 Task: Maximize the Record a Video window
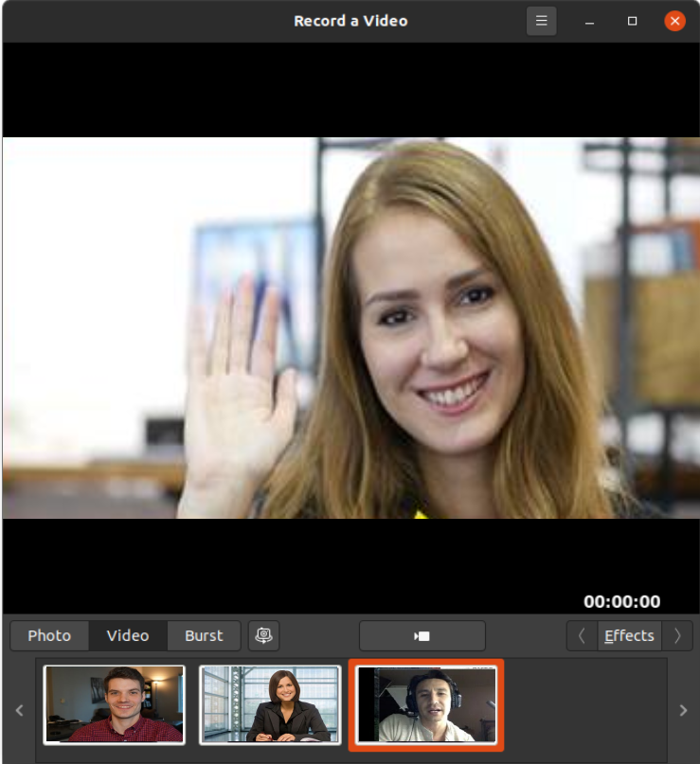pyautogui.click(x=632, y=21)
